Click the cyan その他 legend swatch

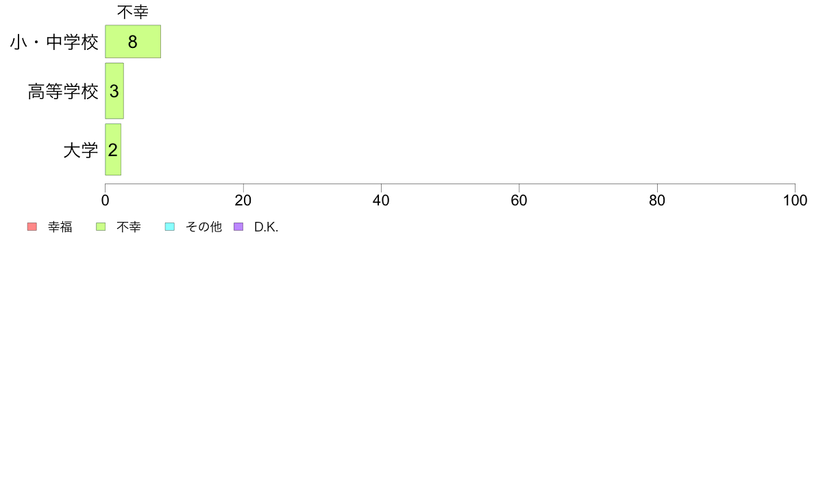click(x=170, y=227)
